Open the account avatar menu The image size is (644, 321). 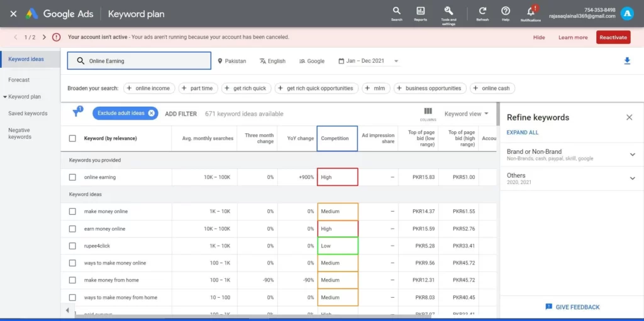point(627,14)
